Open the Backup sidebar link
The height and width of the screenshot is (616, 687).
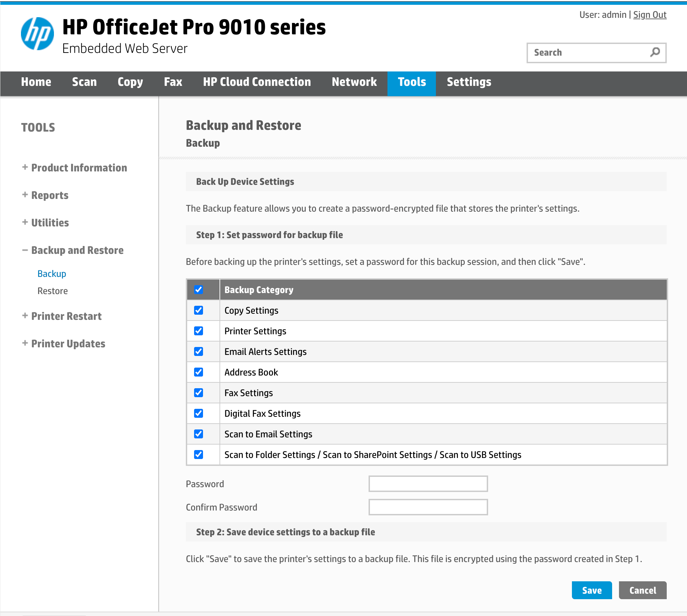click(52, 274)
